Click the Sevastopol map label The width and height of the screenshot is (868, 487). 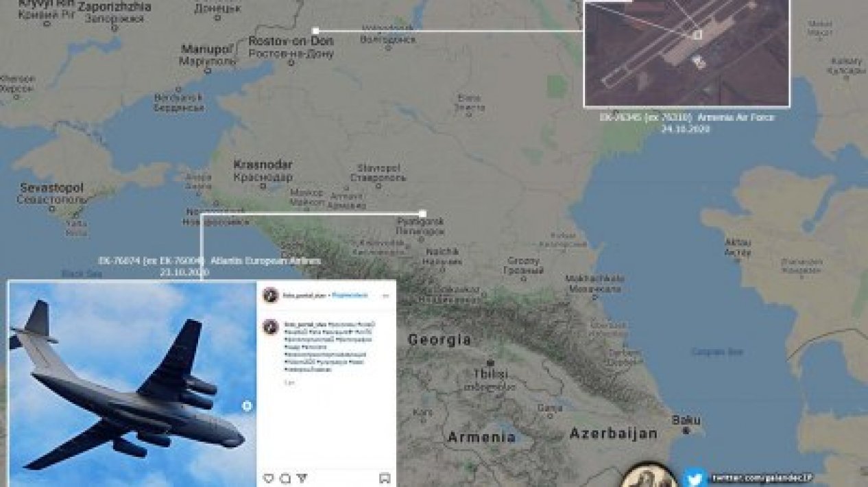click(x=51, y=187)
